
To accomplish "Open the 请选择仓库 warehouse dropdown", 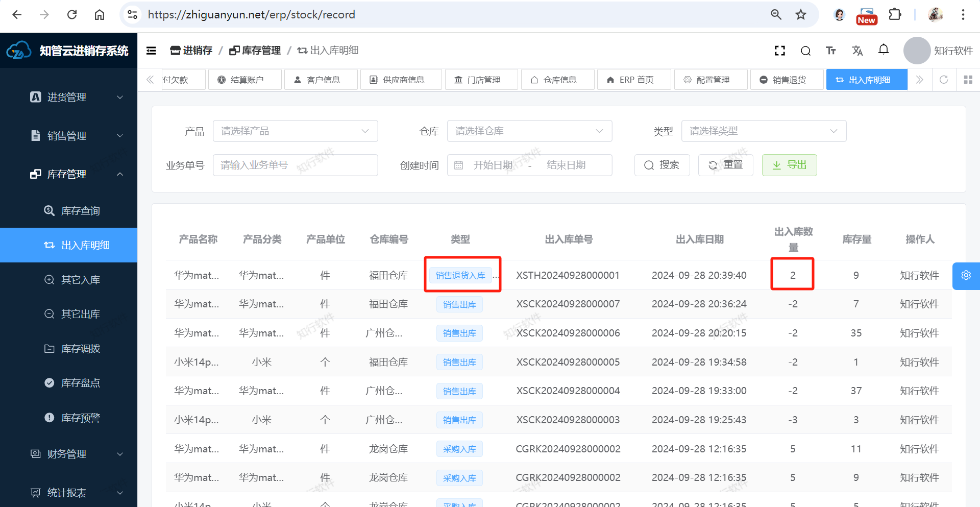I will click(529, 131).
